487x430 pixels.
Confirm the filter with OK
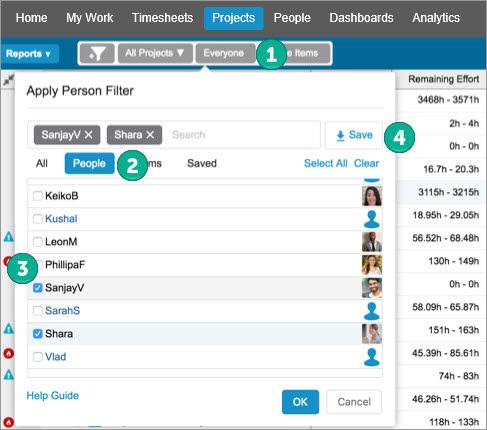tap(300, 402)
